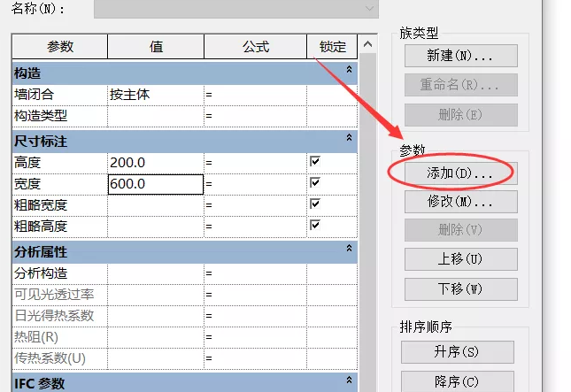Select the 可见光透过率 parameter row
The height and width of the screenshot is (392, 571).
[x=185, y=295]
